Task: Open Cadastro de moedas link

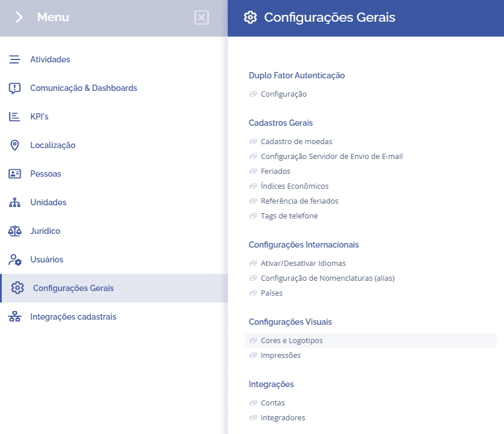Action: click(x=296, y=141)
